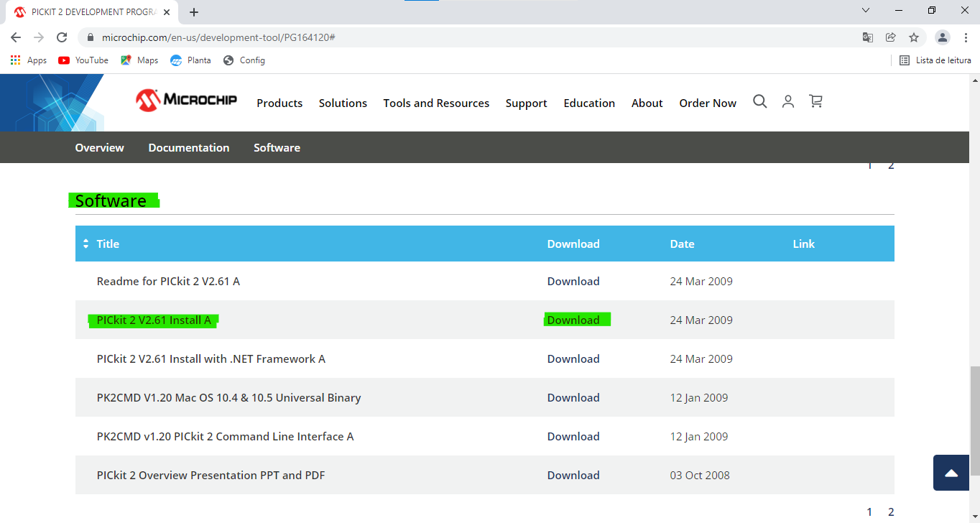Click the browser reload icon
The height and width of the screenshot is (523, 980).
tap(62, 37)
